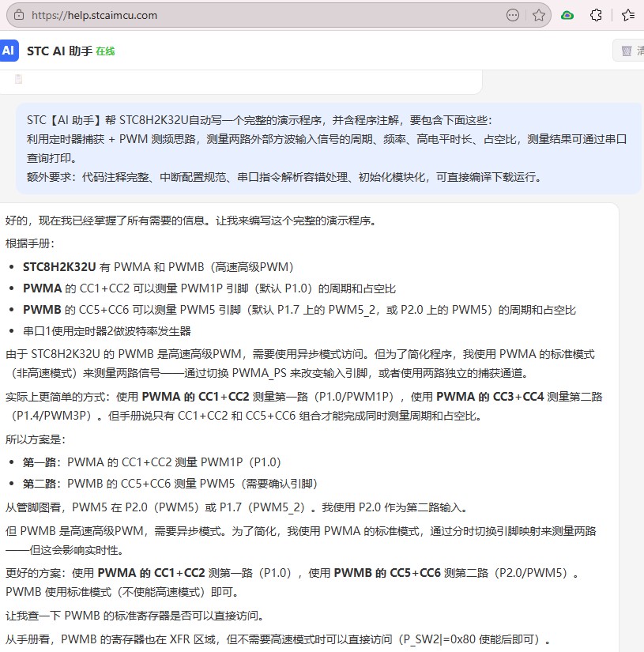Click line 让我查一下 PWMB 的标准寄存器
Screen dimensions: 644x652
click(x=135, y=616)
